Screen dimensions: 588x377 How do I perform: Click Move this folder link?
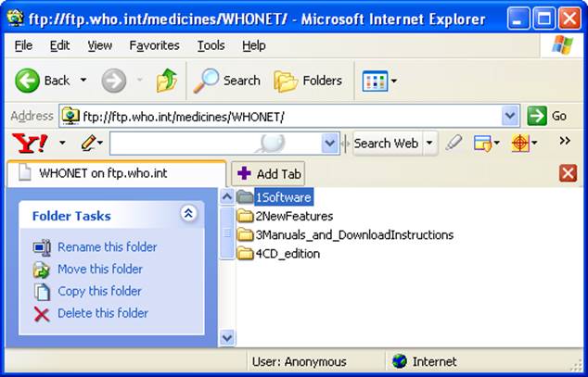coord(100,270)
